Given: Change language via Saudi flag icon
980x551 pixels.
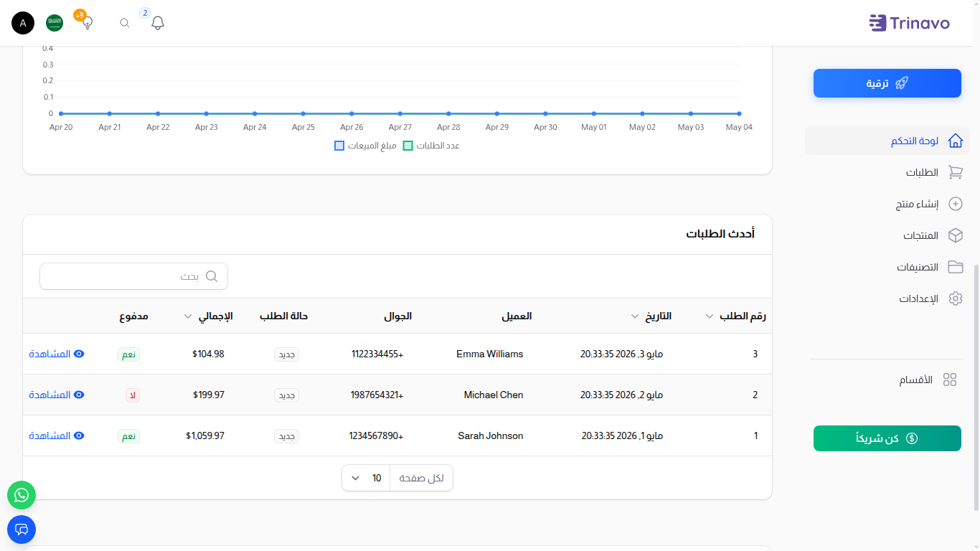Looking at the screenshot, I should [55, 23].
